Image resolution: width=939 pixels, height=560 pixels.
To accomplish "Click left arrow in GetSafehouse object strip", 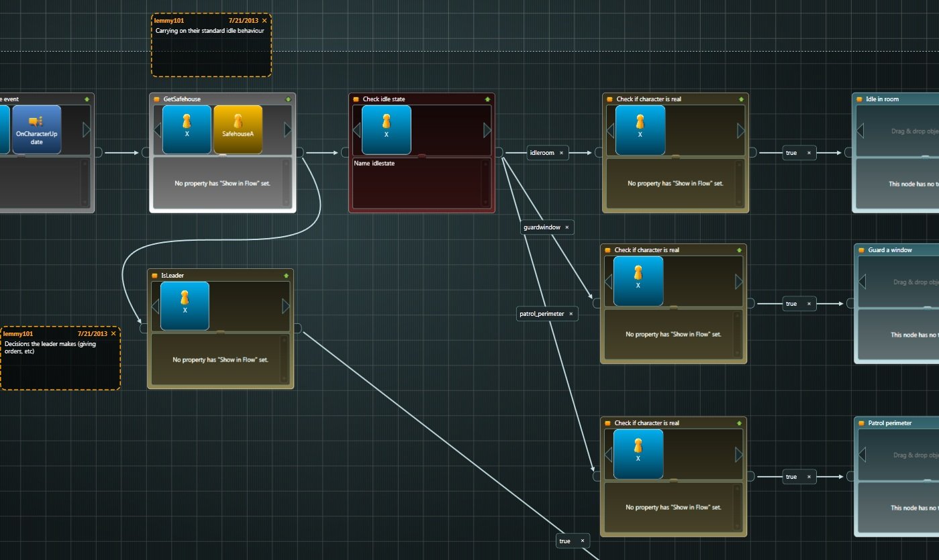I will pyautogui.click(x=158, y=129).
